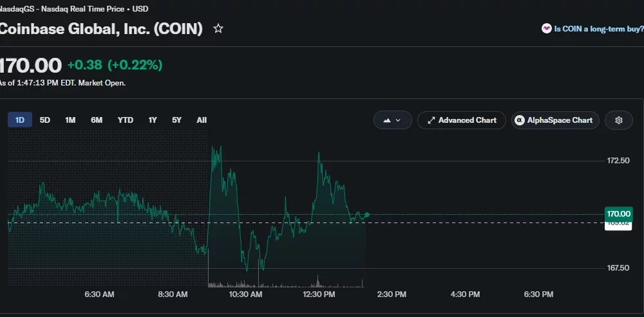The image size is (644, 317).
Task: Open 'Is COIN a long-term buy?' link
Action: coord(599,29)
